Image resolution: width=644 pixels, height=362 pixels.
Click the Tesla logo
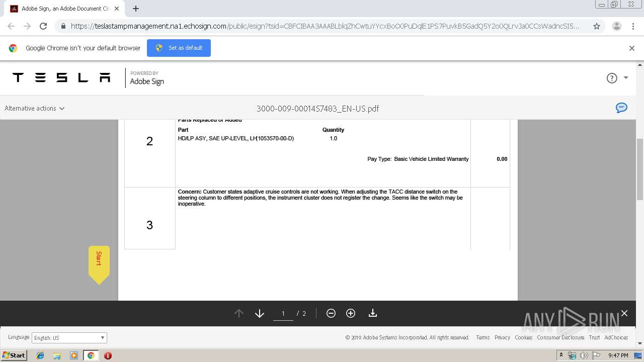pos(61,77)
